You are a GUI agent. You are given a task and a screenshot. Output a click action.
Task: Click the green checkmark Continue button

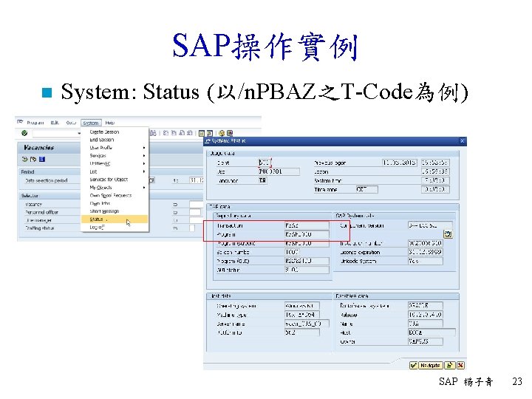point(413,366)
